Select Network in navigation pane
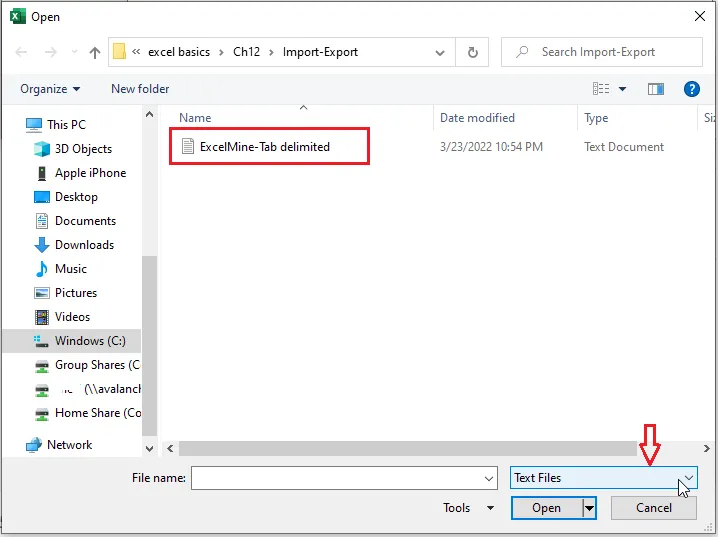The width and height of the screenshot is (718, 537). (59, 445)
